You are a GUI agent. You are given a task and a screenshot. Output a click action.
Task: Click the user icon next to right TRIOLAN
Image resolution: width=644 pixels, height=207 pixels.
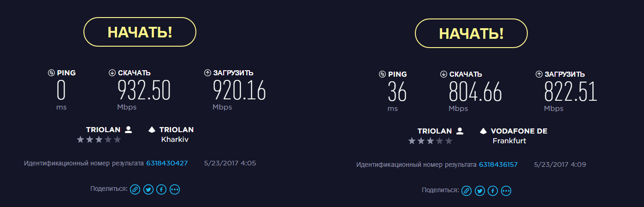tap(460, 131)
